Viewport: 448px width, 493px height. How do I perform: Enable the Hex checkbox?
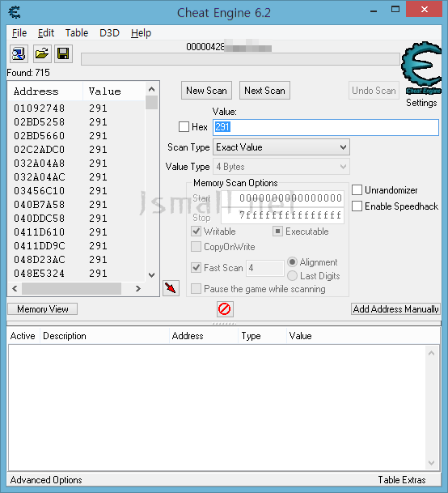tap(184, 127)
